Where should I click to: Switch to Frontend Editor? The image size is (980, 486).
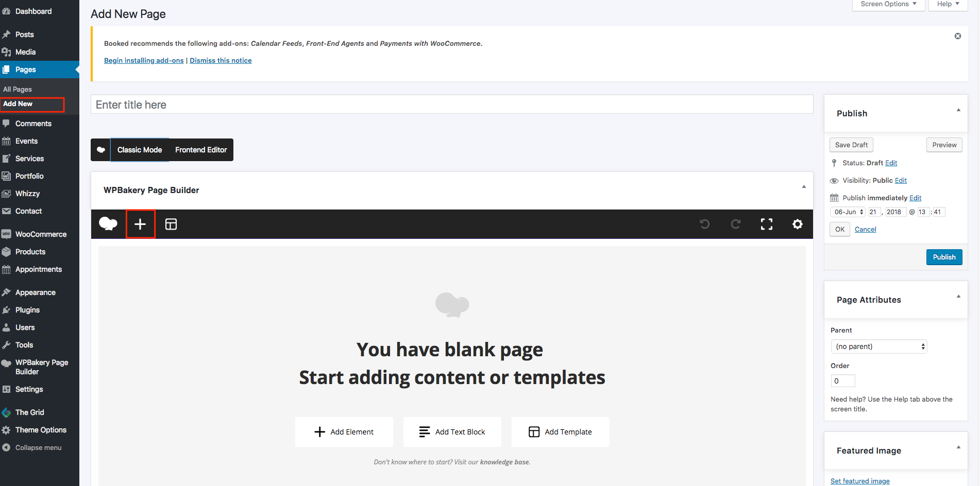[201, 150]
